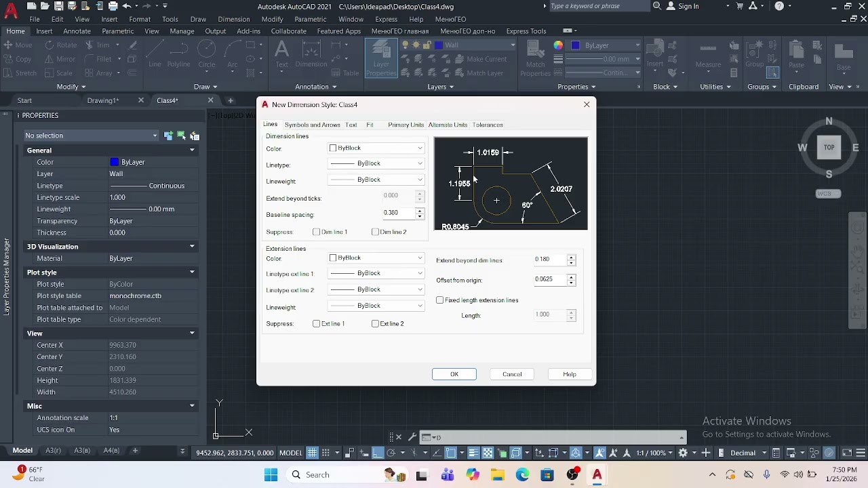The height and width of the screenshot is (488, 868).
Task: Click OK in New Dimension Style dialog
Action: (x=454, y=374)
